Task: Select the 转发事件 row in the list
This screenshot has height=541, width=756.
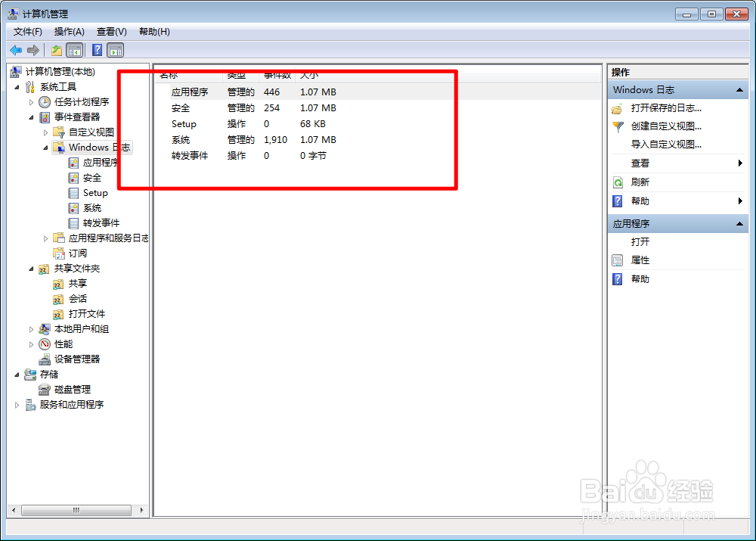Action: click(x=379, y=156)
